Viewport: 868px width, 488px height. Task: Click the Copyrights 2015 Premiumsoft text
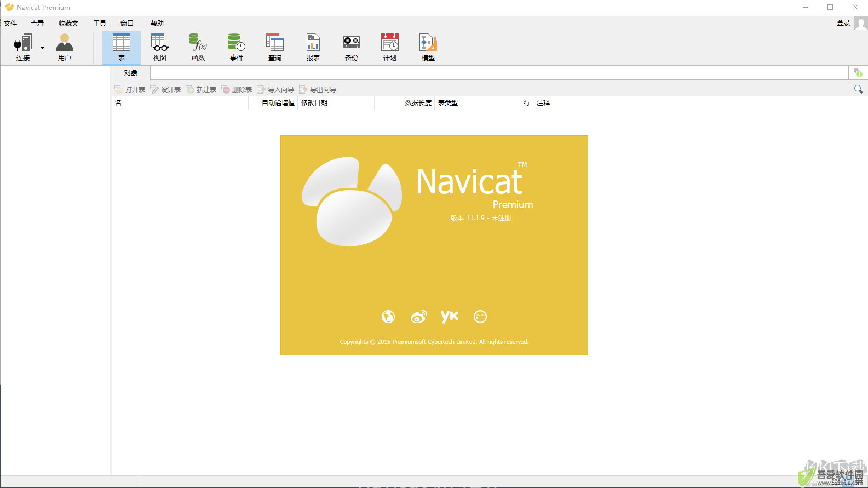(434, 342)
